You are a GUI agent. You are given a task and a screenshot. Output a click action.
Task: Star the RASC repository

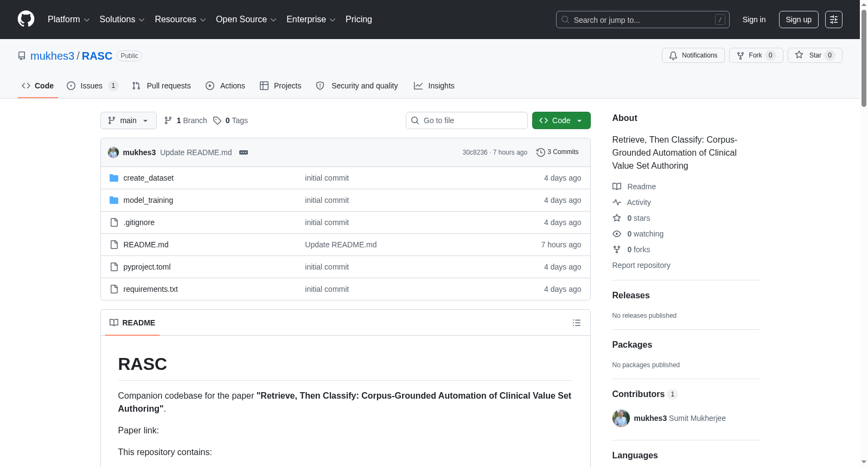(x=815, y=55)
